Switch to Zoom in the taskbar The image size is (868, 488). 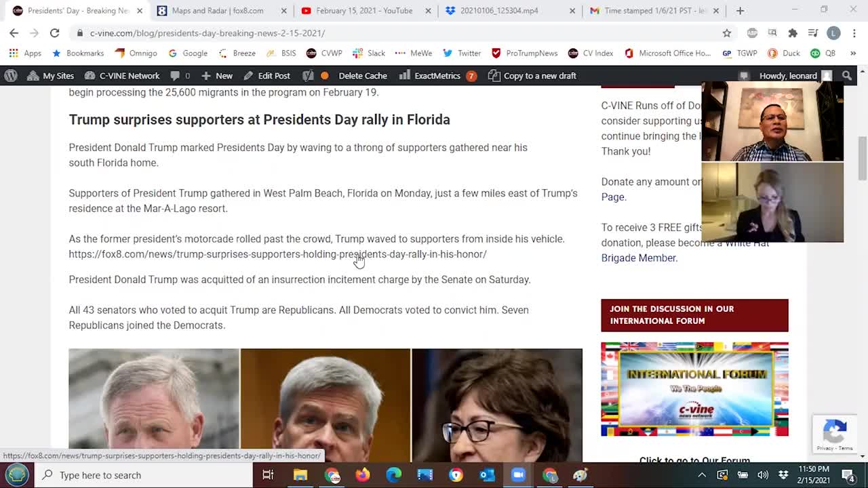click(x=518, y=474)
